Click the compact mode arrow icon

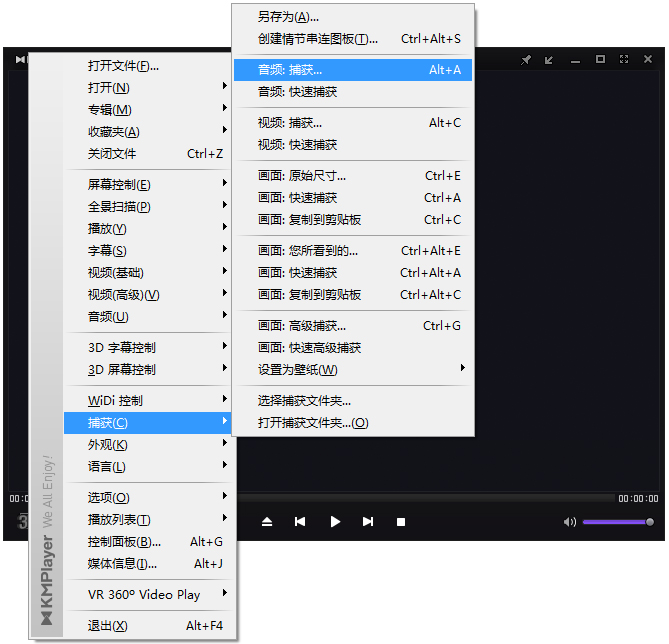click(549, 60)
